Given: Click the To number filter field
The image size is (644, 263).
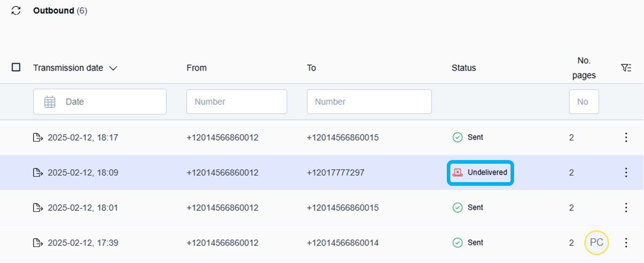Looking at the screenshot, I should coord(369,102).
